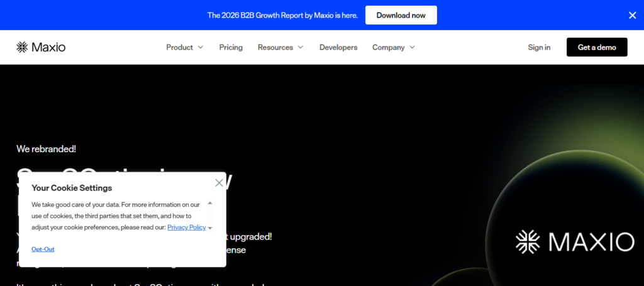This screenshot has width=644, height=286.
Task: Open the Privacy Policy link
Action: tap(186, 228)
